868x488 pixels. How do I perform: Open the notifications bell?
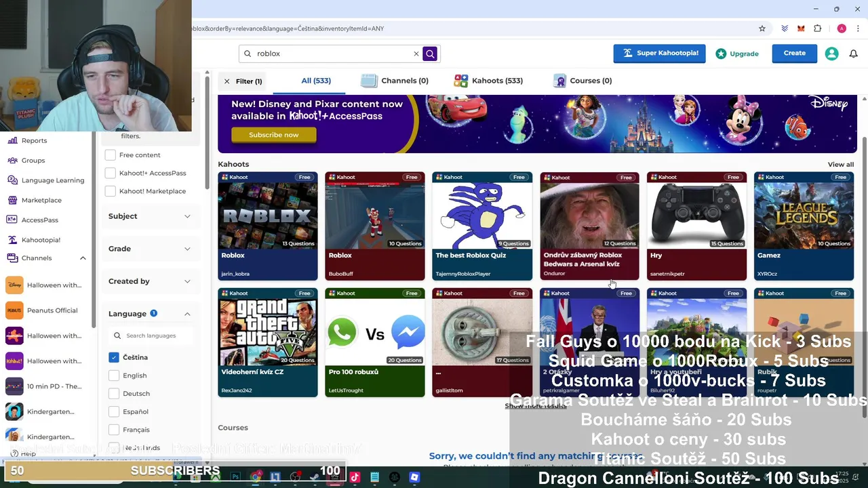pos(854,54)
